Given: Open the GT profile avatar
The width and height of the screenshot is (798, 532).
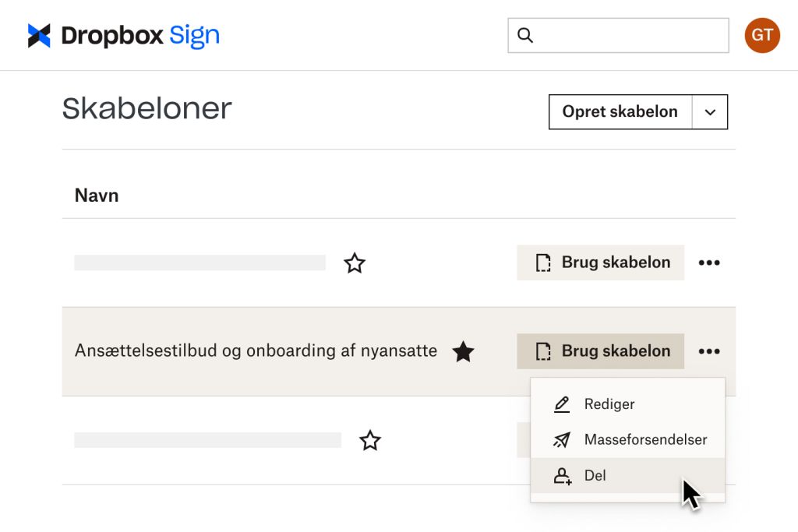Looking at the screenshot, I should pyautogui.click(x=761, y=35).
